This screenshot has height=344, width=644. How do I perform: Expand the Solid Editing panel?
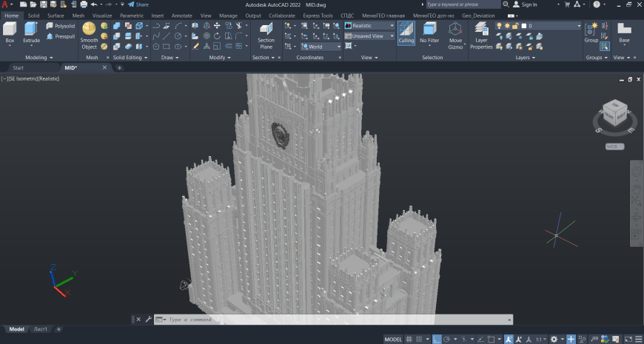click(130, 58)
